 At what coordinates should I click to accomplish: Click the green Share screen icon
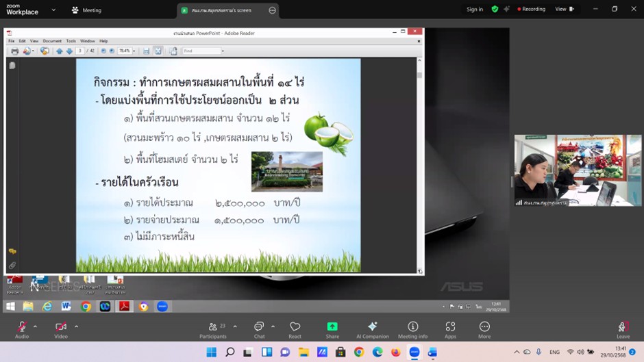[x=332, y=327]
